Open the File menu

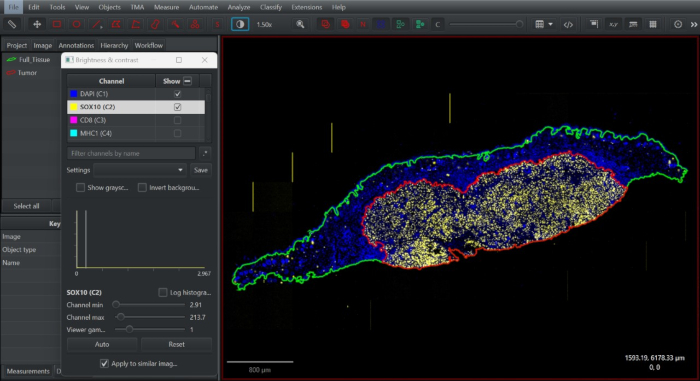point(13,7)
